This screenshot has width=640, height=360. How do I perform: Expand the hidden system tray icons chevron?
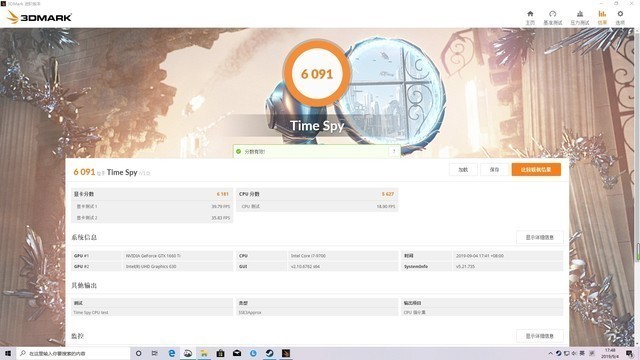[x=550, y=353]
